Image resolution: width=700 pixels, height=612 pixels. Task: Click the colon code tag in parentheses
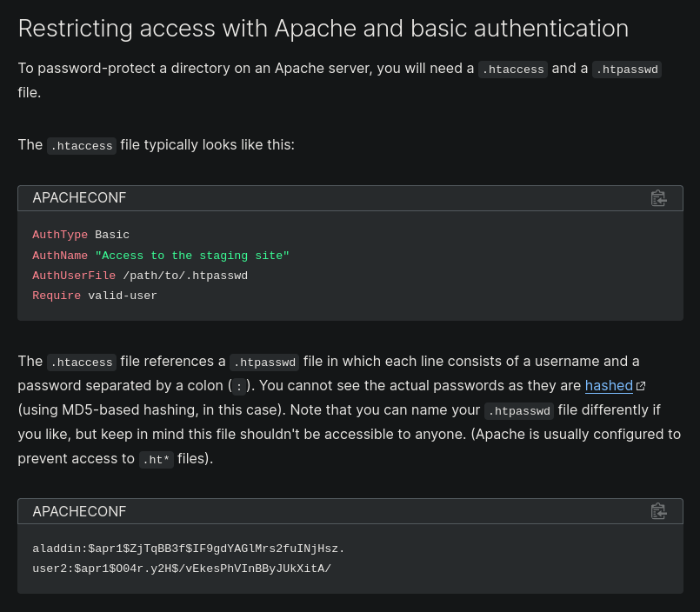(x=238, y=387)
